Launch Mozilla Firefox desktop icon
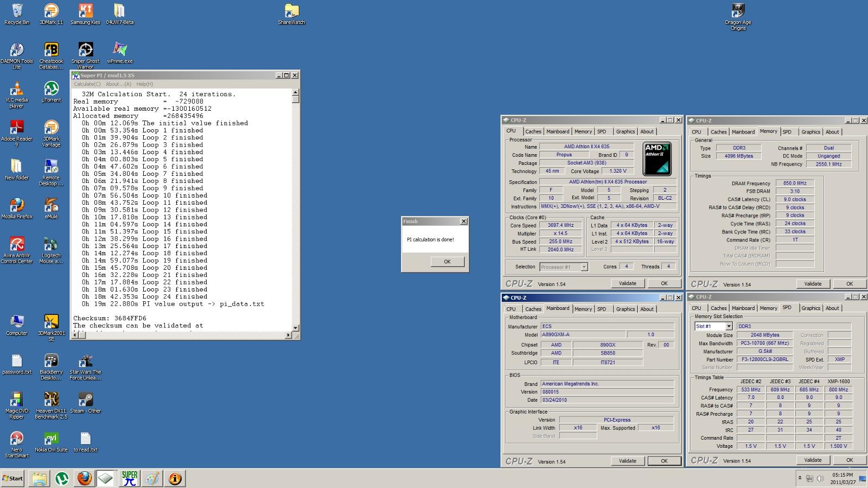This screenshot has width=868, height=488. (x=17, y=208)
